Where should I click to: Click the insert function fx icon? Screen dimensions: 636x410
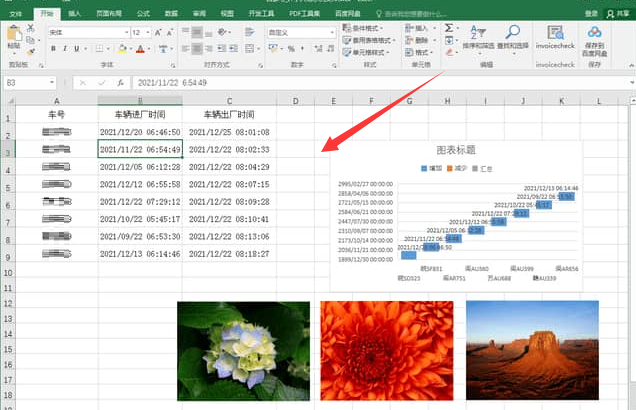119,83
